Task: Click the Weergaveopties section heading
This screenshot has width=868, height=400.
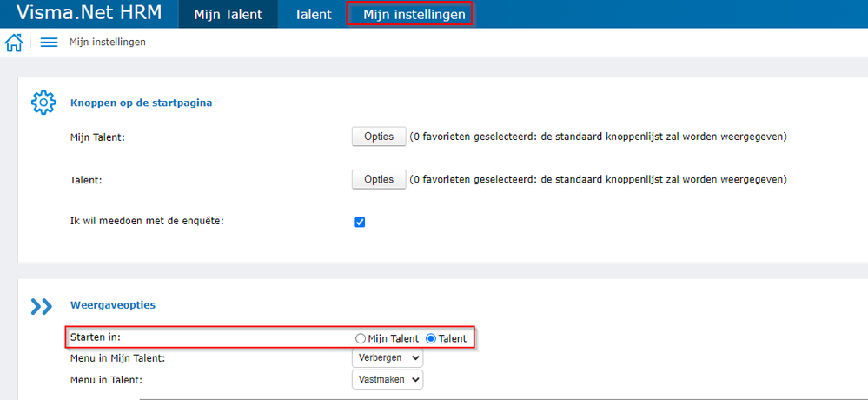Action: pos(113,306)
